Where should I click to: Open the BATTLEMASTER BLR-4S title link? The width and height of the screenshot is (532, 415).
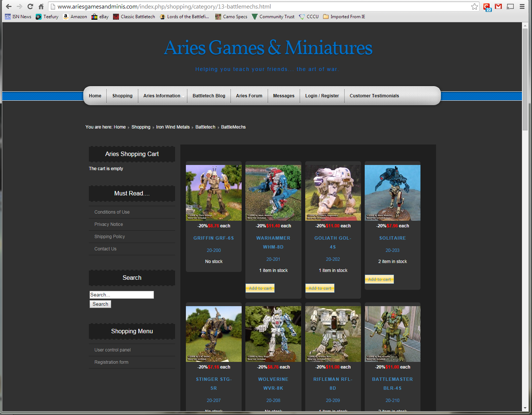[x=393, y=384]
